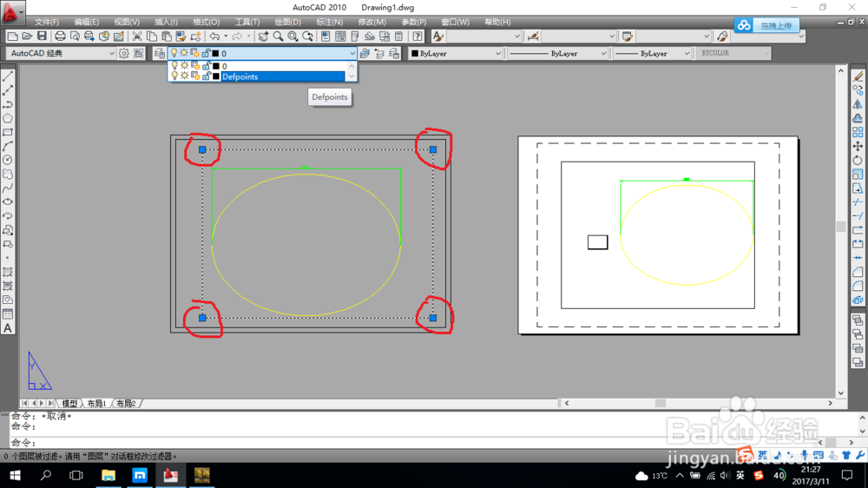
Task: Click the Plot printer icon
Action: coord(60,36)
